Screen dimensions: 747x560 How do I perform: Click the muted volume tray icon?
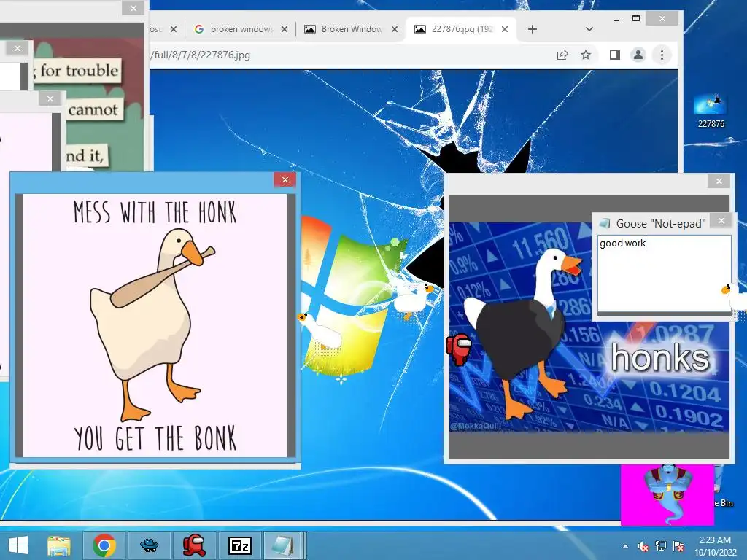643,546
